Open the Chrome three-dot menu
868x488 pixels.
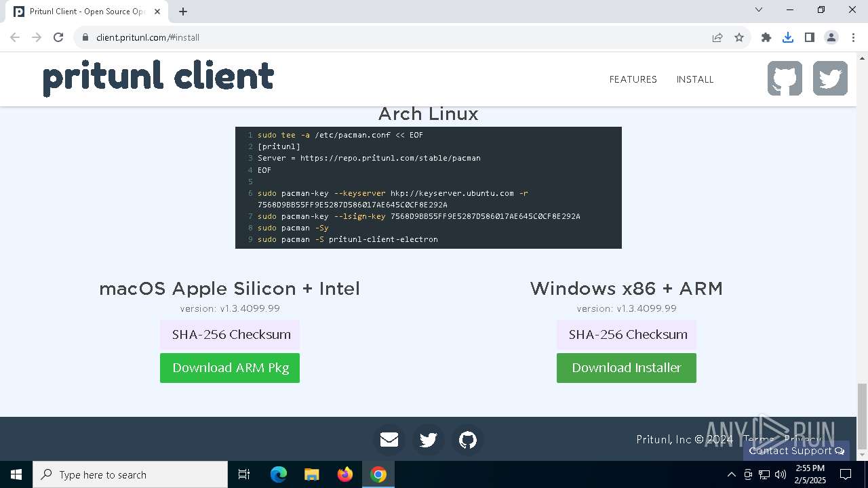853,37
